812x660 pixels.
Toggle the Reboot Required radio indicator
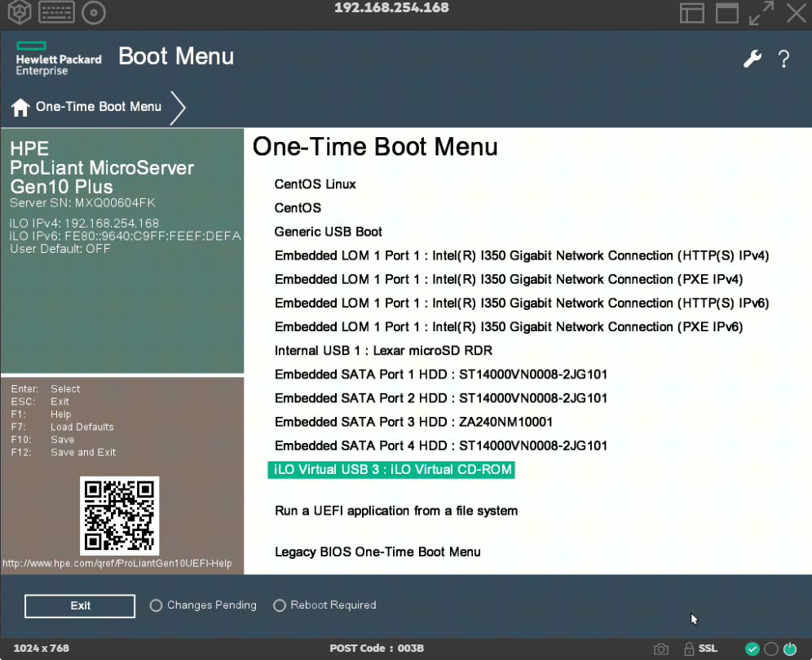tap(280, 605)
